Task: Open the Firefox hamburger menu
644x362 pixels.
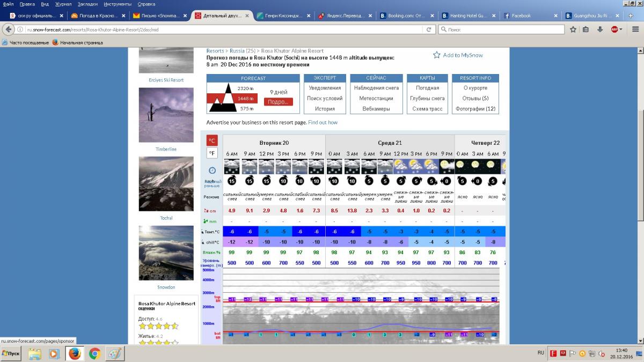Action: click(635, 29)
